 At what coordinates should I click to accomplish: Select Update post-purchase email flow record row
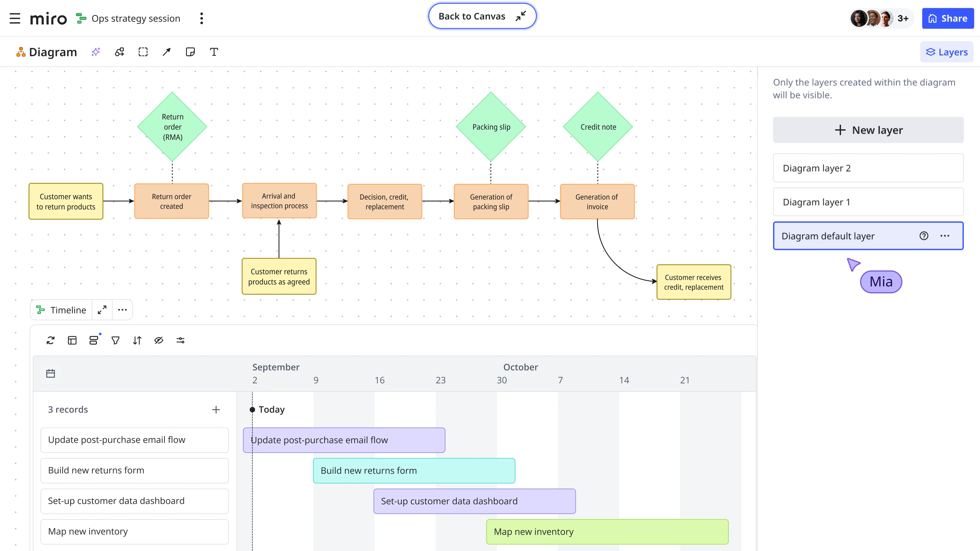pos(135,440)
